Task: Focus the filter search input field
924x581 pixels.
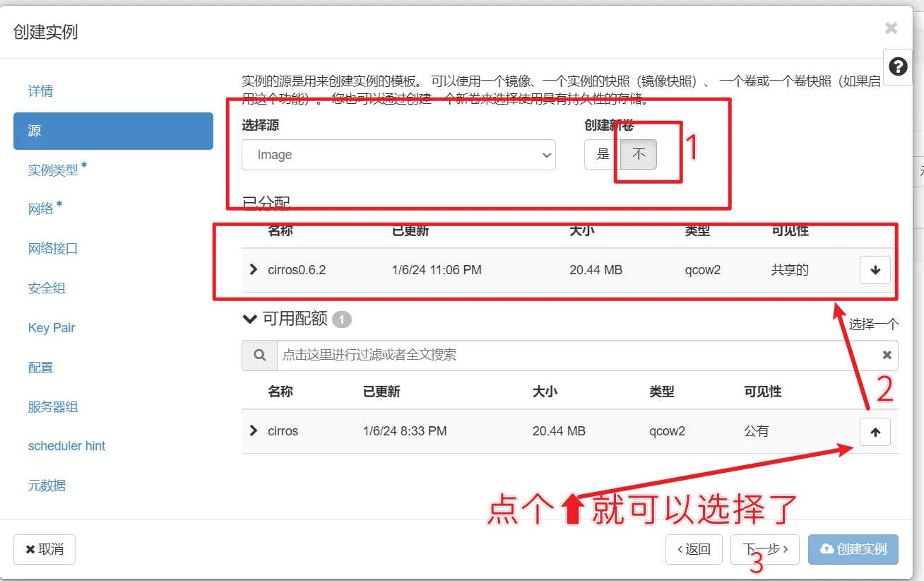Action: [576, 356]
